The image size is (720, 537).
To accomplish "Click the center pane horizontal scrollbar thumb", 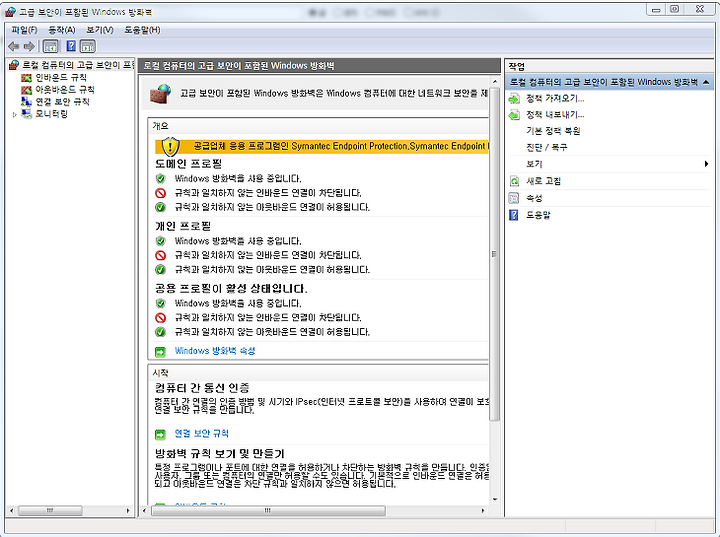I will [x=268, y=510].
